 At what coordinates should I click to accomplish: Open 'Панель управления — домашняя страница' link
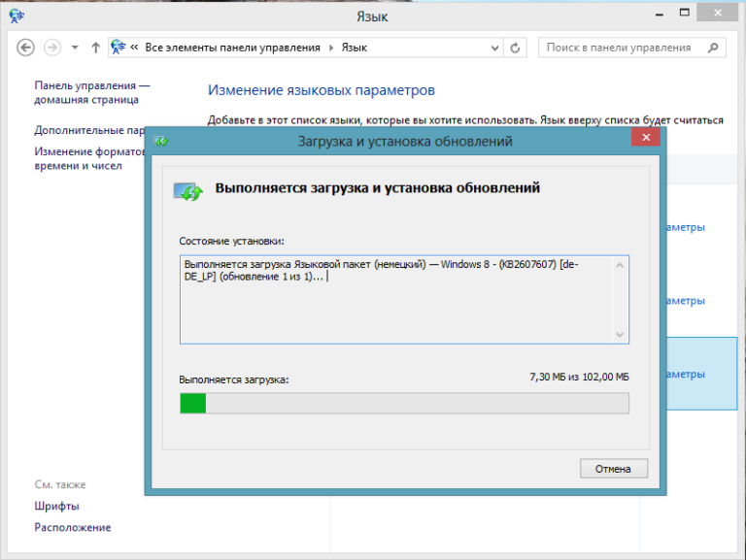92,92
